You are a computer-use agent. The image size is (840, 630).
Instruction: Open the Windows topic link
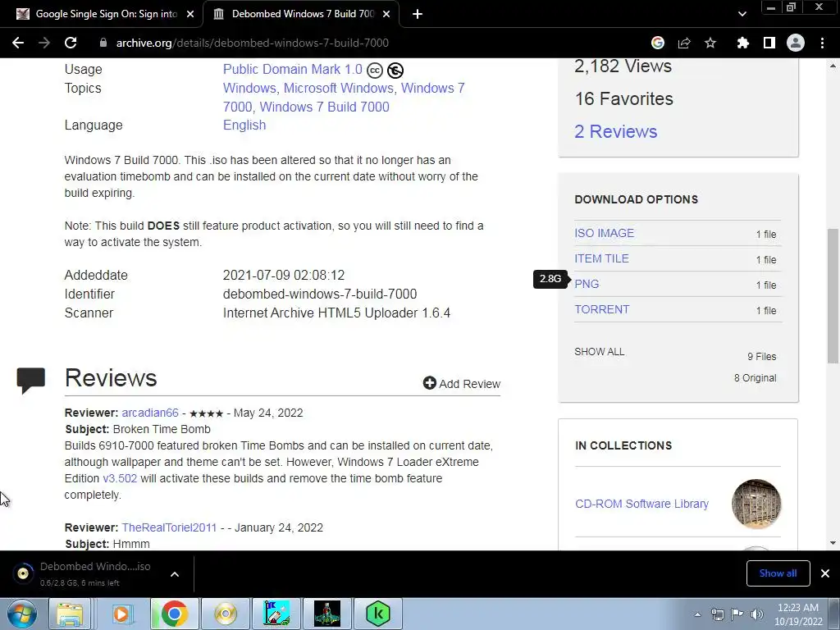point(249,88)
